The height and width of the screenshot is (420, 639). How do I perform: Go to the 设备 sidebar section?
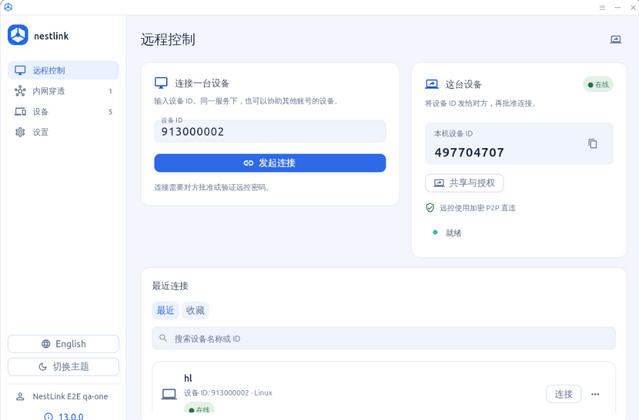63,112
